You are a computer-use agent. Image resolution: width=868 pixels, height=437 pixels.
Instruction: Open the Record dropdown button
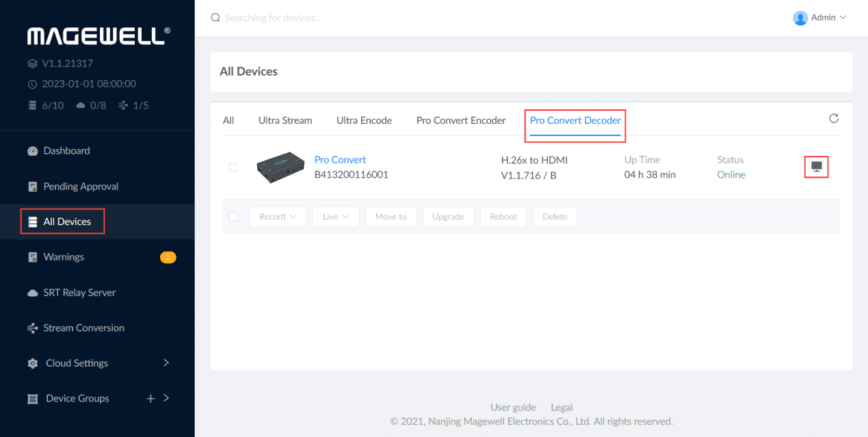tap(278, 217)
